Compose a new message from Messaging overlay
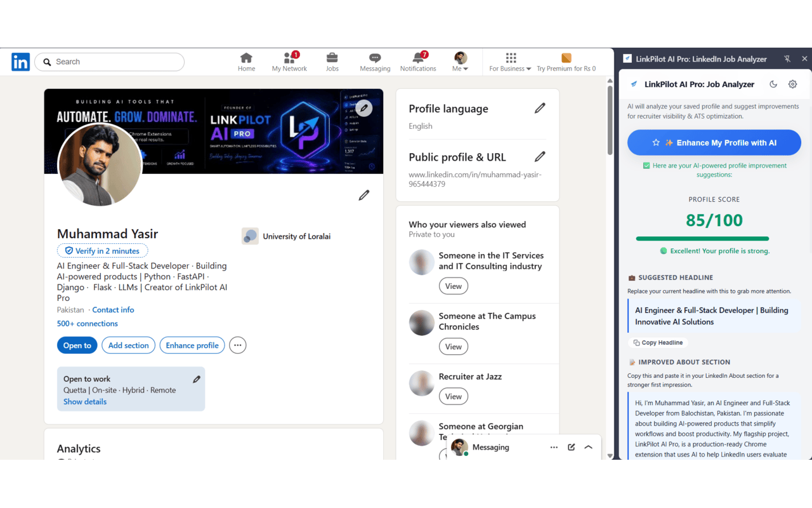The height and width of the screenshot is (508, 812). click(571, 447)
